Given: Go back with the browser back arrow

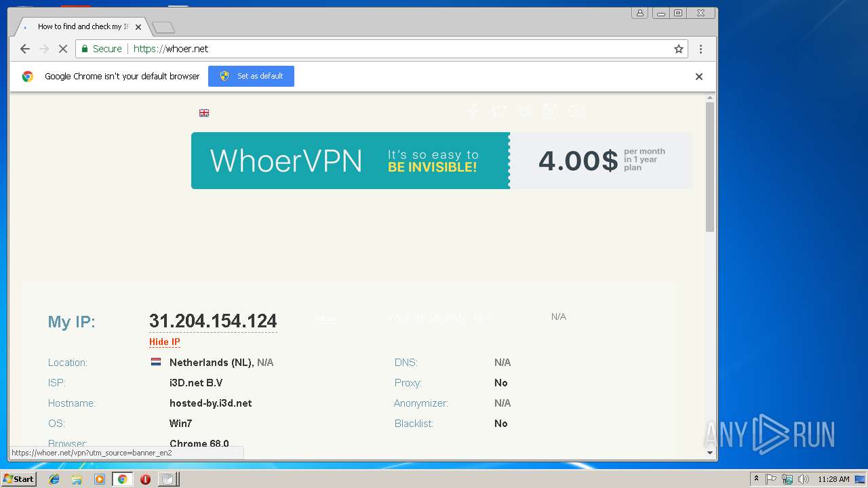Looking at the screenshot, I should [25, 49].
